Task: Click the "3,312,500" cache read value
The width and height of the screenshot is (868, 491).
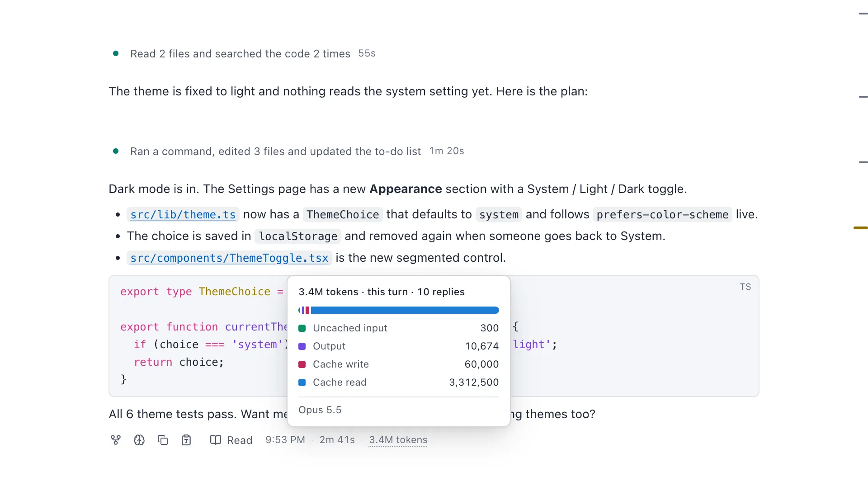Action: pyautogui.click(x=474, y=382)
